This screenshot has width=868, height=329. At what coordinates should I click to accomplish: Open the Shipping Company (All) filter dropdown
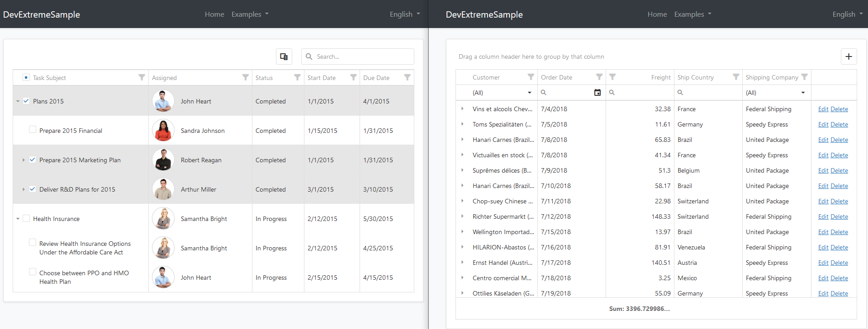803,93
